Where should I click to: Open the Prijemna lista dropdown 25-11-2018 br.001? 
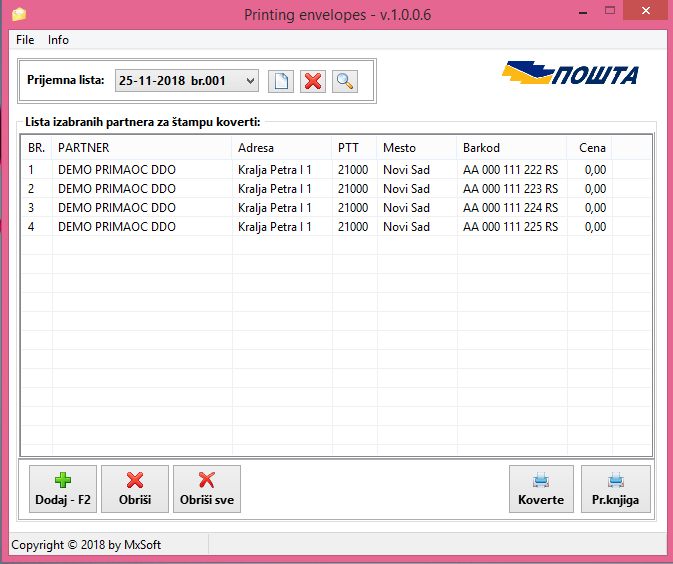tap(187, 81)
